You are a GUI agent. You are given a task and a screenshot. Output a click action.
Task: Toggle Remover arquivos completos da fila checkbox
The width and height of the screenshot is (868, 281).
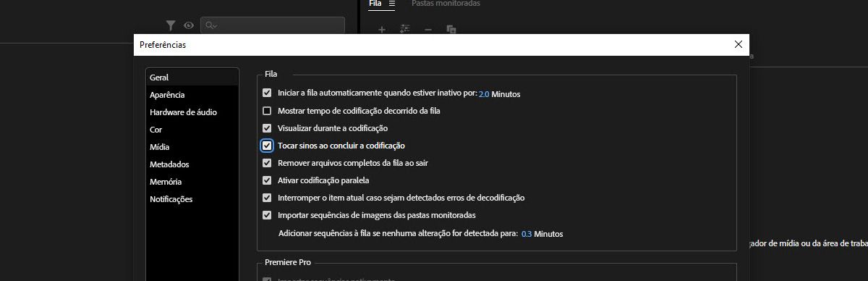tap(267, 163)
